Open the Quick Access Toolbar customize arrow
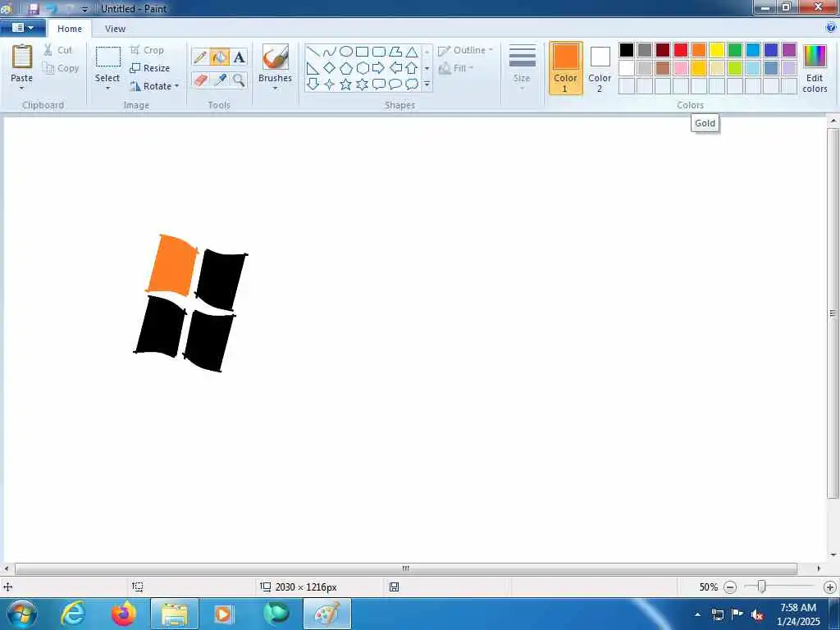The height and width of the screenshot is (630, 840). click(84, 9)
